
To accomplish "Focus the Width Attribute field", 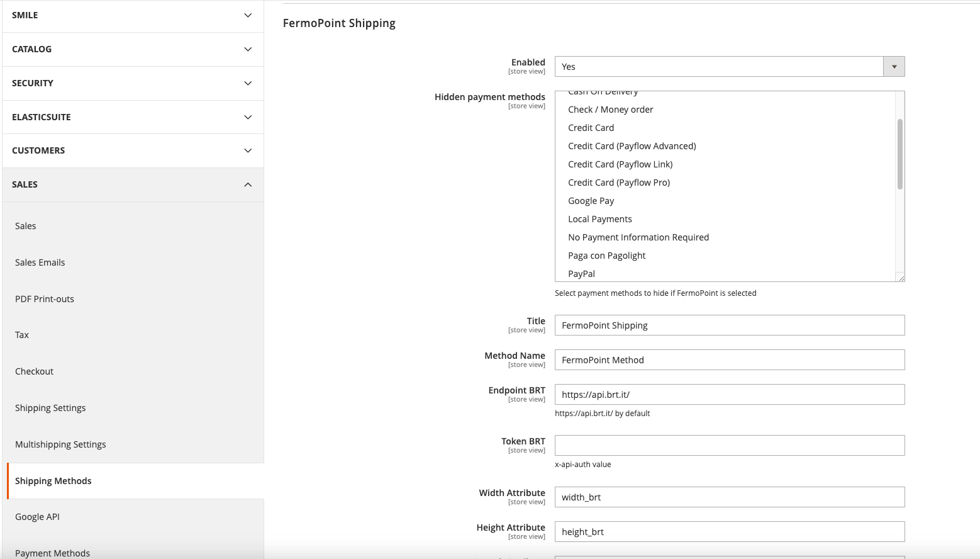I will [x=729, y=497].
